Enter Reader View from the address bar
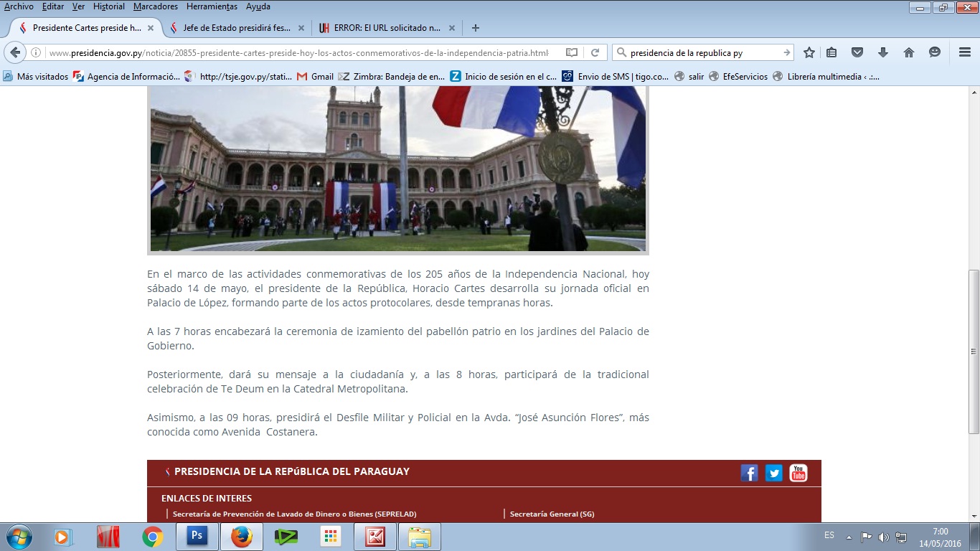Image resolution: width=980 pixels, height=551 pixels. click(572, 52)
